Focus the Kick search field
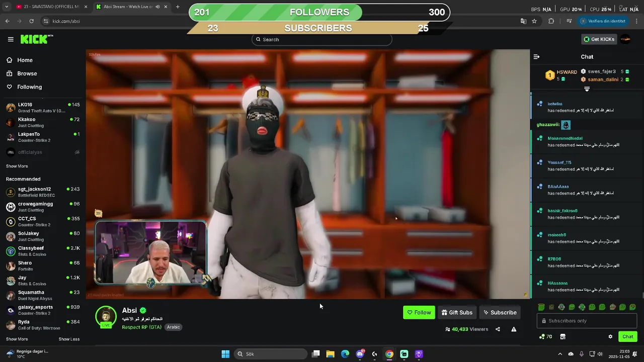 322,39
